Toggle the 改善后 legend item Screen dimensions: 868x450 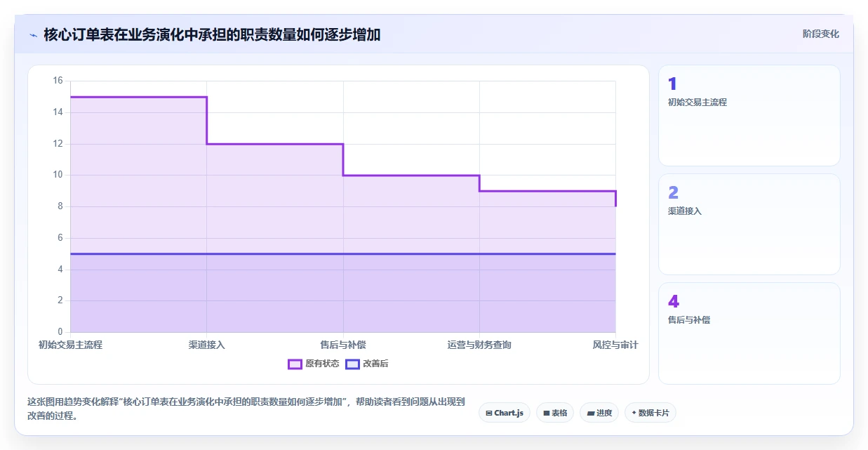click(x=367, y=364)
